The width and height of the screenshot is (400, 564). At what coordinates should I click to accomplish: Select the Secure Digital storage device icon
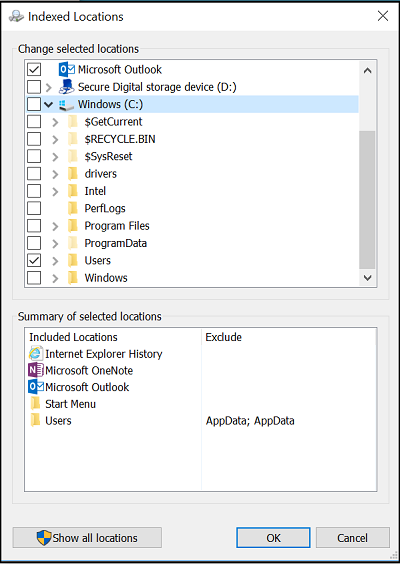[x=66, y=87]
